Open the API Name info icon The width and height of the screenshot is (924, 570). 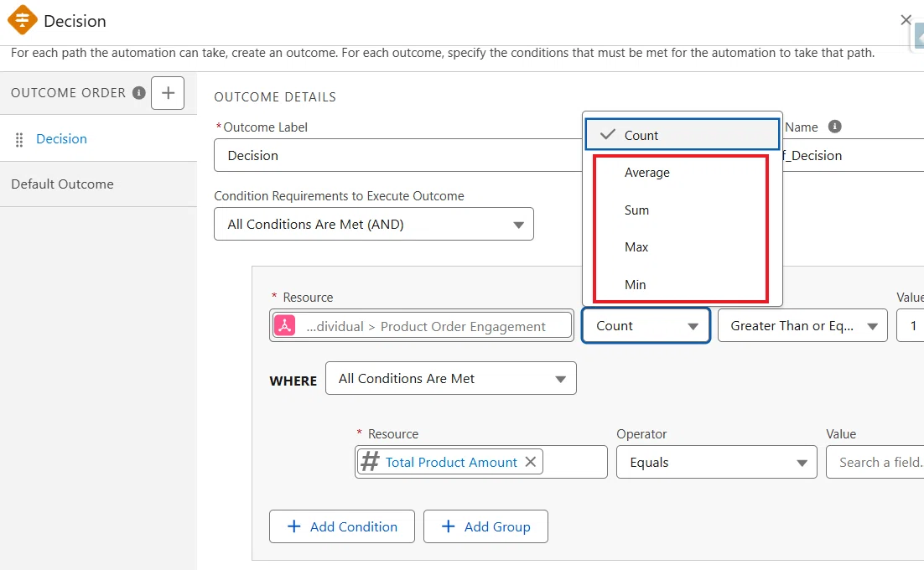click(x=834, y=127)
